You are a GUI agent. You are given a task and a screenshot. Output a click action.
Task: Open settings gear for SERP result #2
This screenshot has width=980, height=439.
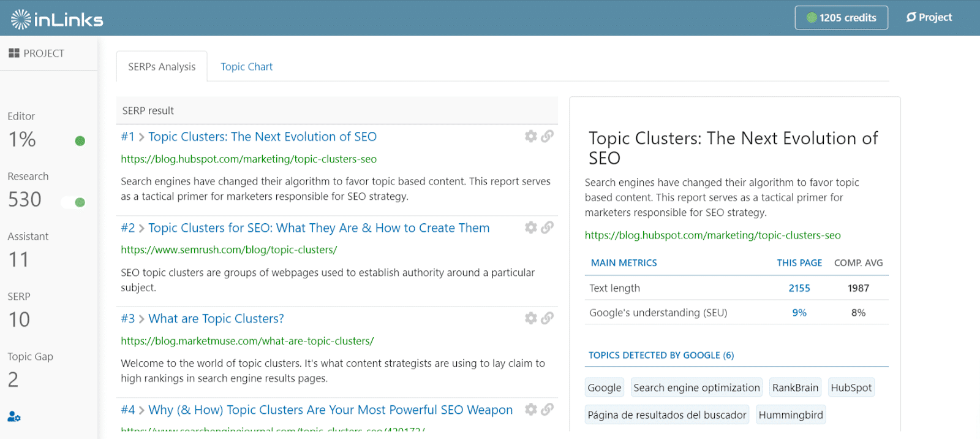click(531, 227)
